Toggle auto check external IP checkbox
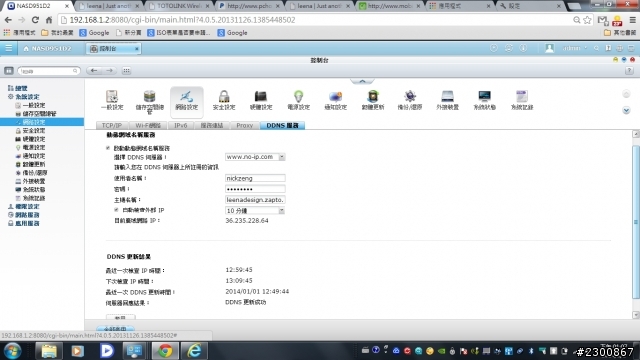Viewport: 640px width, 360px height. pyautogui.click(x=116, y=210)
